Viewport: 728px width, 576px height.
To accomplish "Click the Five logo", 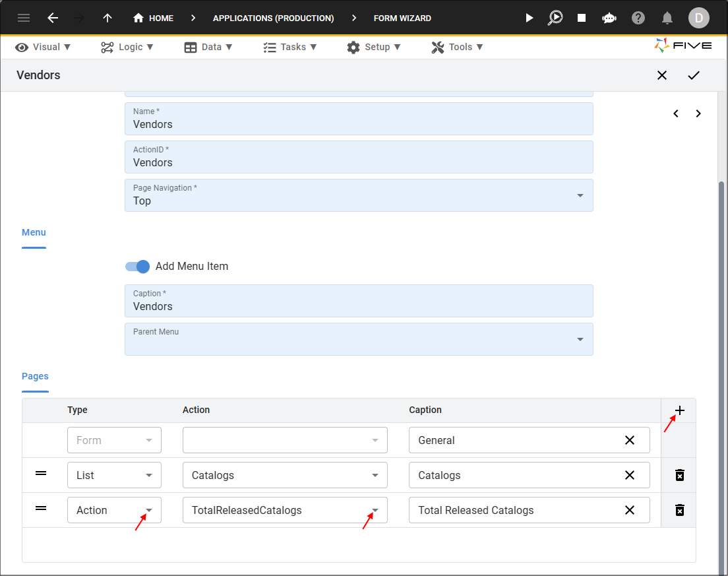I will (x=683, y=46).
